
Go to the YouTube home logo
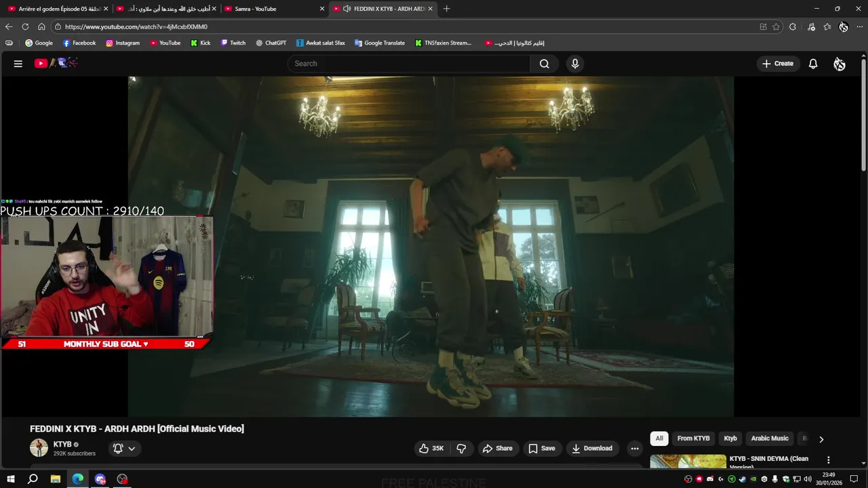click(x=56, y=63)
